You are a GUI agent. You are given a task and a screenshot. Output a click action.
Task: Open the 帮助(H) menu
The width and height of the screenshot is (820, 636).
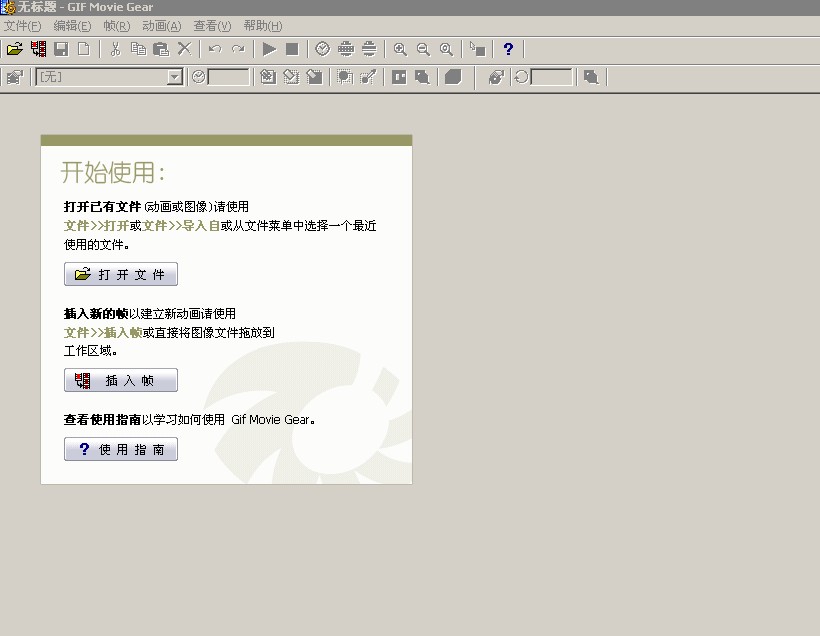263,26
